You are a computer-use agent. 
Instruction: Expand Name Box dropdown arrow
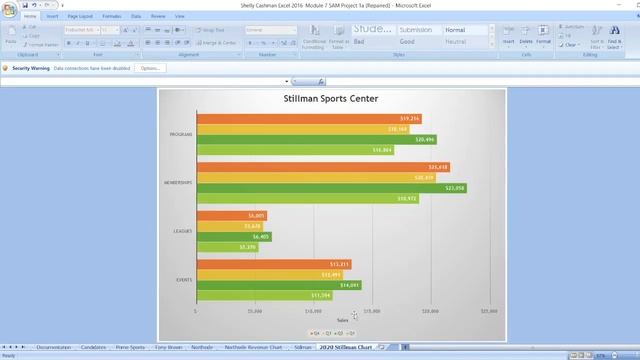(x=287, y=82)
